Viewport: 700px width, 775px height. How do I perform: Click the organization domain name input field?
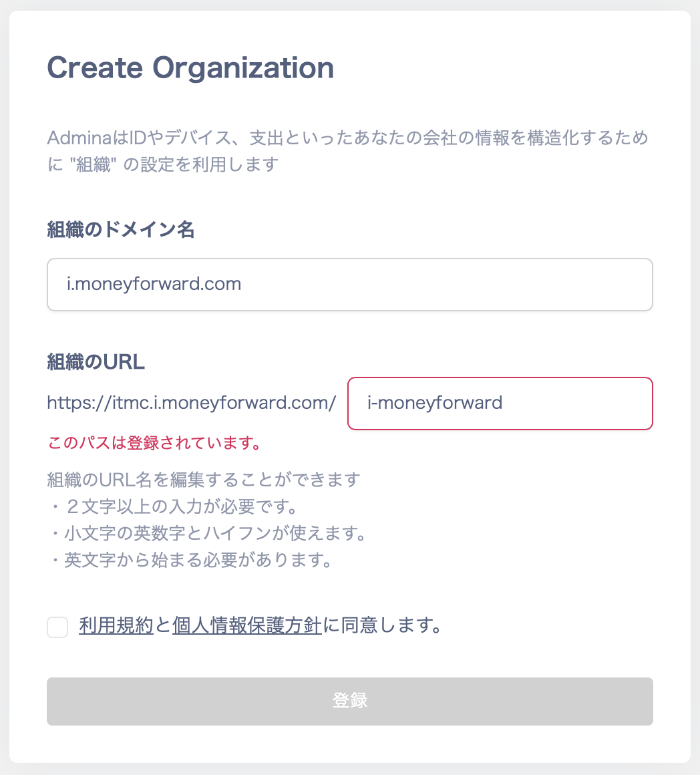[x=349, y=285]
